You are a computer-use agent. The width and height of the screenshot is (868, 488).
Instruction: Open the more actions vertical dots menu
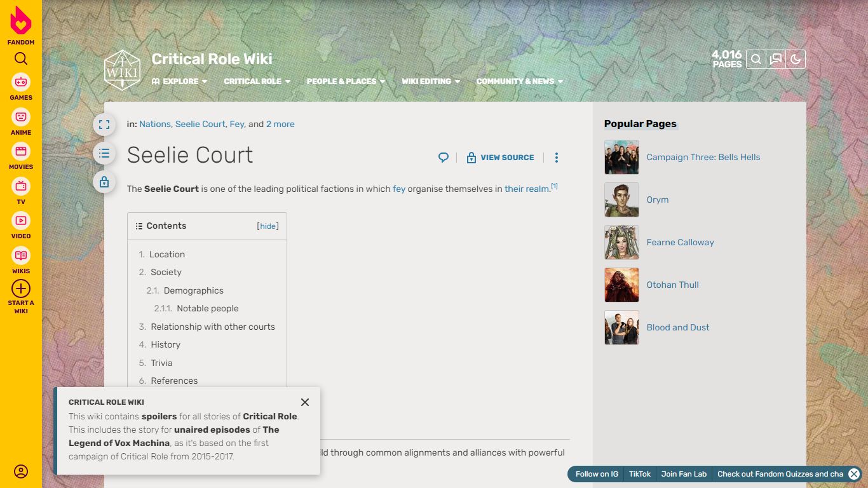(557, 158)
